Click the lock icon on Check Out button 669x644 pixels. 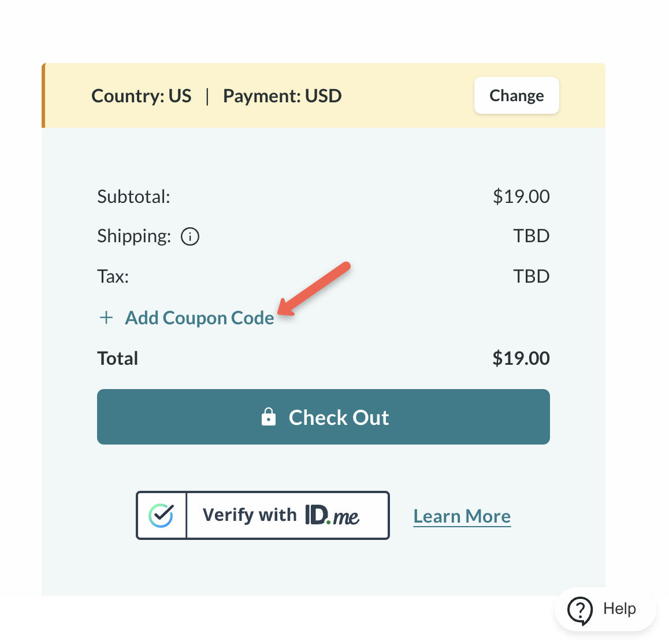pos(269,417)
